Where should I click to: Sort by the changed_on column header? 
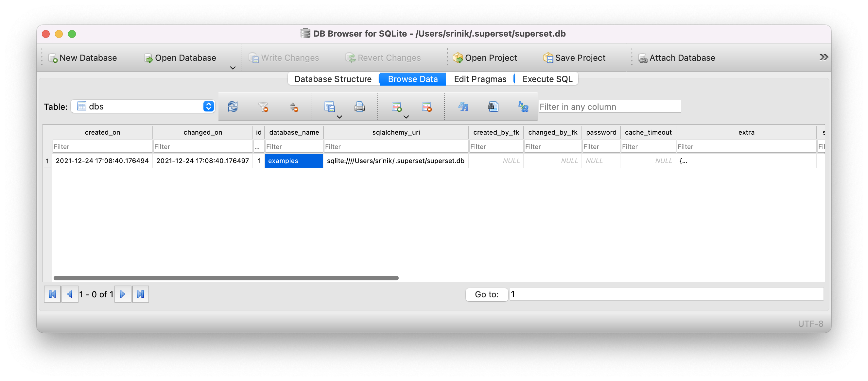[x=203, y=132]
